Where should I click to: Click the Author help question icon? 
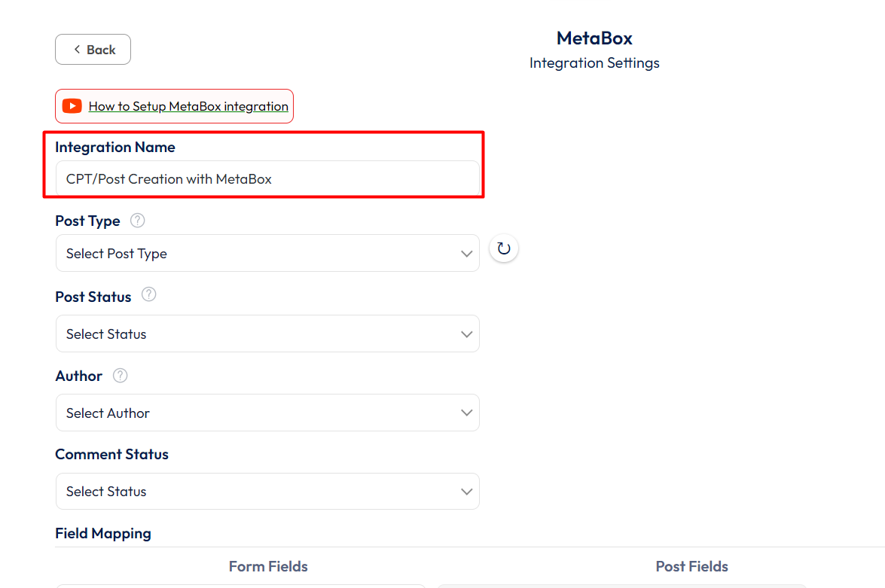(121, 375)
